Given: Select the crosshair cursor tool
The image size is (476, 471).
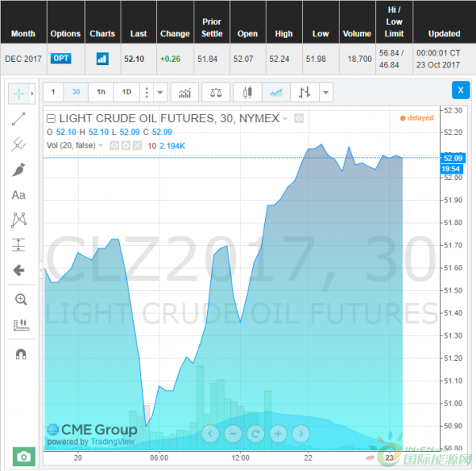Looking at the screenshot, I should click(19, 94).
